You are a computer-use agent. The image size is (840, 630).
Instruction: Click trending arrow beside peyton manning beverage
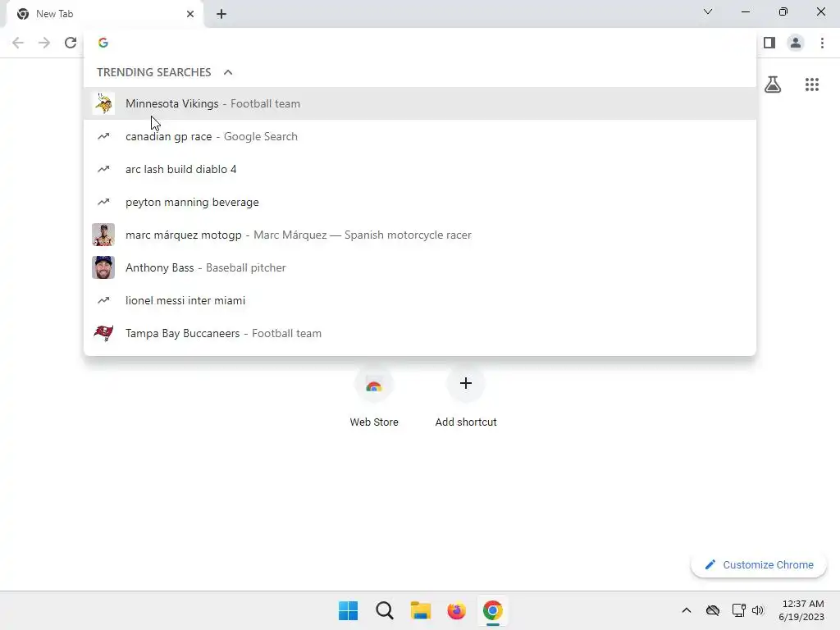[103, 202]
